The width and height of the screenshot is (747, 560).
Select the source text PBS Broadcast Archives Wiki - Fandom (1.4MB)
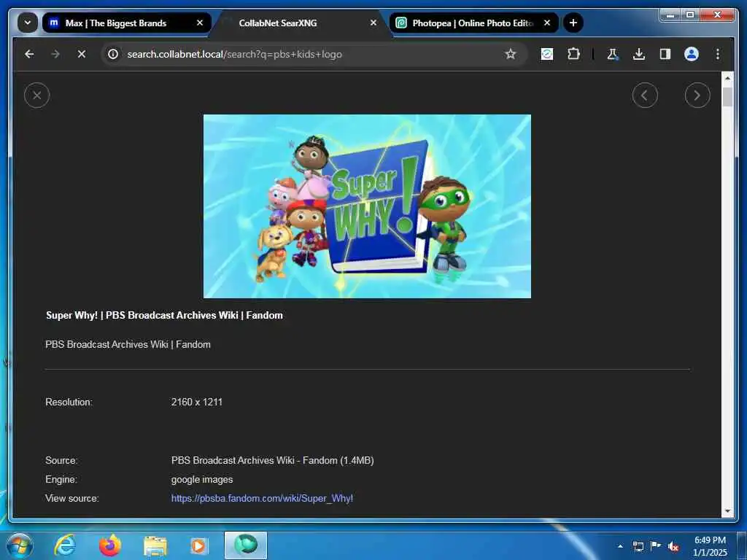click(273, 461)
